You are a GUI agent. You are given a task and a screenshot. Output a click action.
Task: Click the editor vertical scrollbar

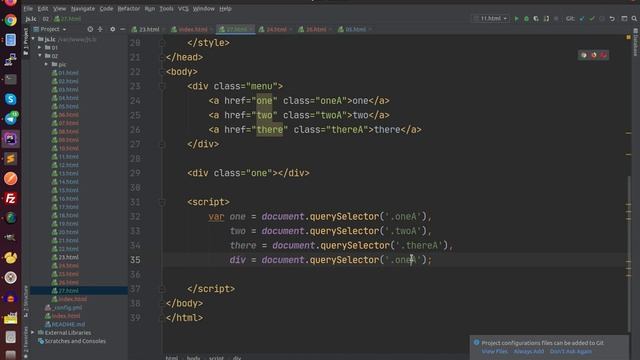(629, 253)
